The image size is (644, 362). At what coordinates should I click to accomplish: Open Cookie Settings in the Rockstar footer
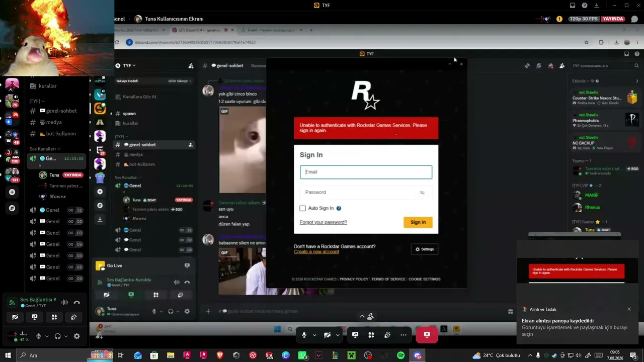(424, 279)
